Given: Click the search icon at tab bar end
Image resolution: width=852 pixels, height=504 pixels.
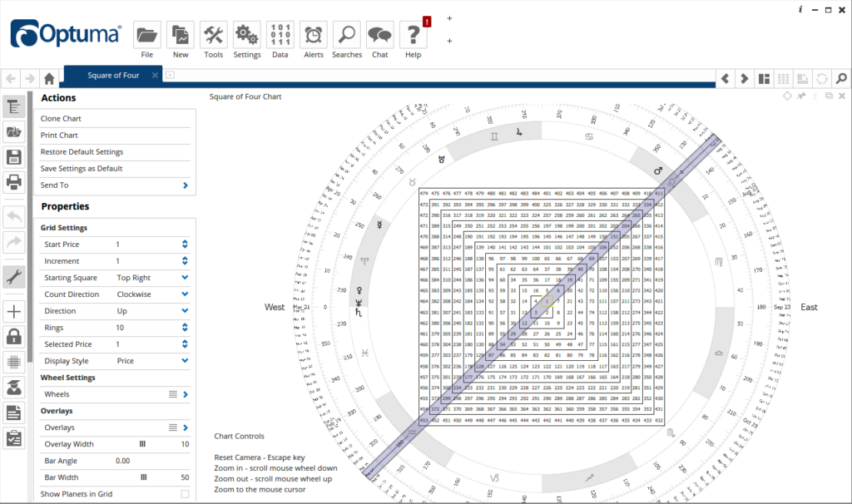Looking at the screenshot, I should click(x=841, y=79).
